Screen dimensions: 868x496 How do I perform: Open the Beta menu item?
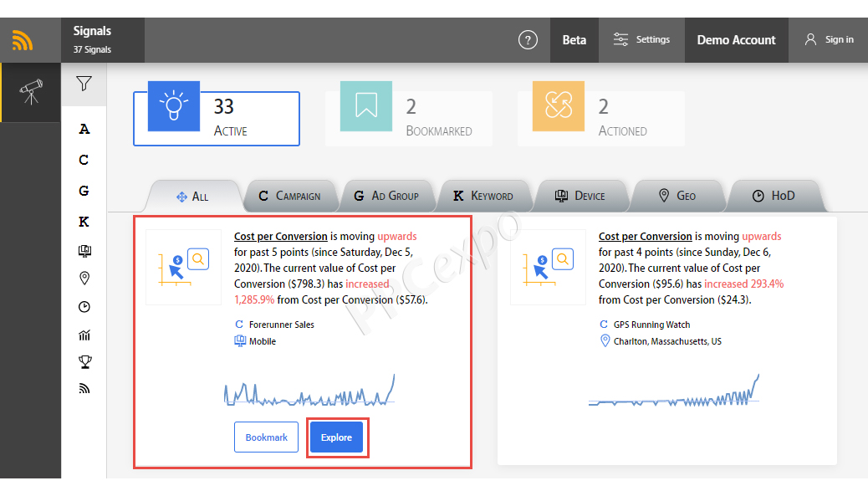pyautogui.click(x=574, y=40)
